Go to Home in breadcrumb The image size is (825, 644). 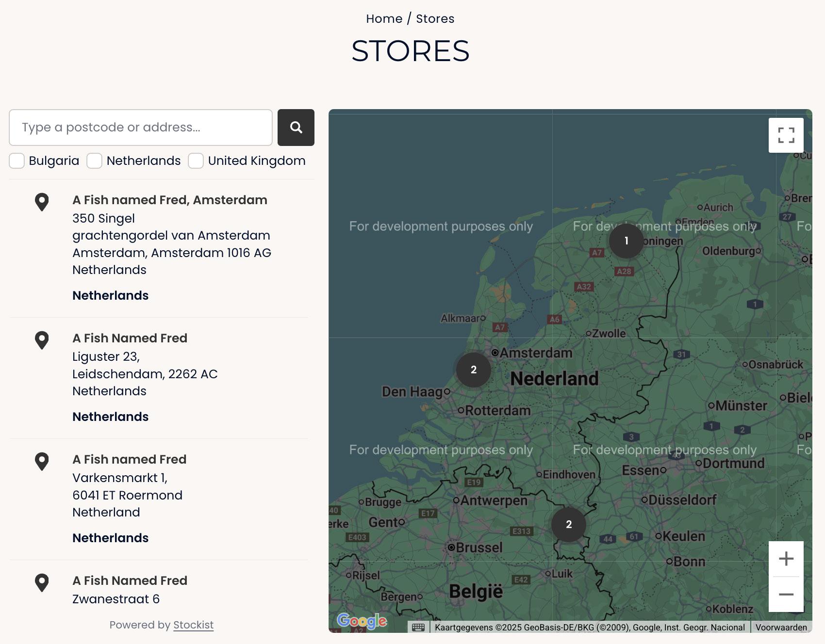pyautogui.click(x=384, y=19)
